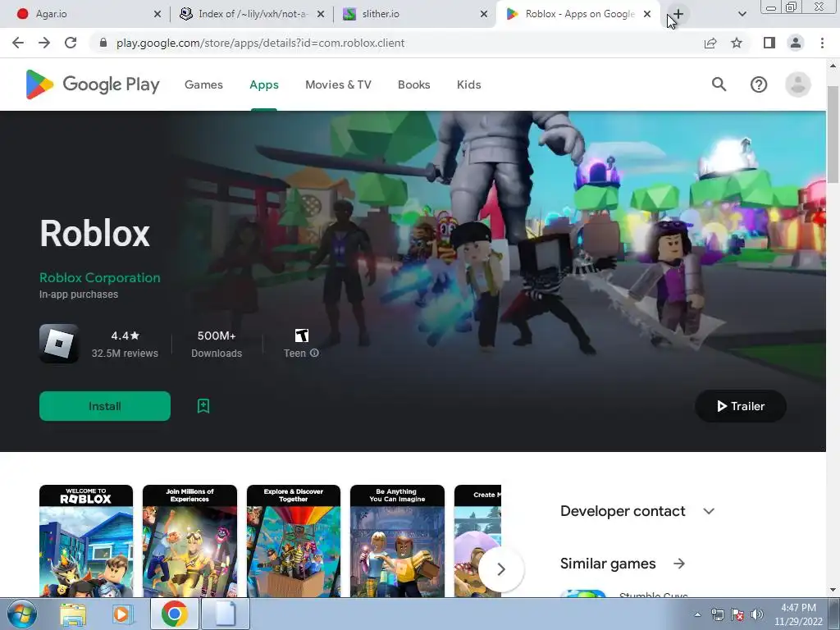
Task: Close the Index of tab
Action: pos(321,14)
